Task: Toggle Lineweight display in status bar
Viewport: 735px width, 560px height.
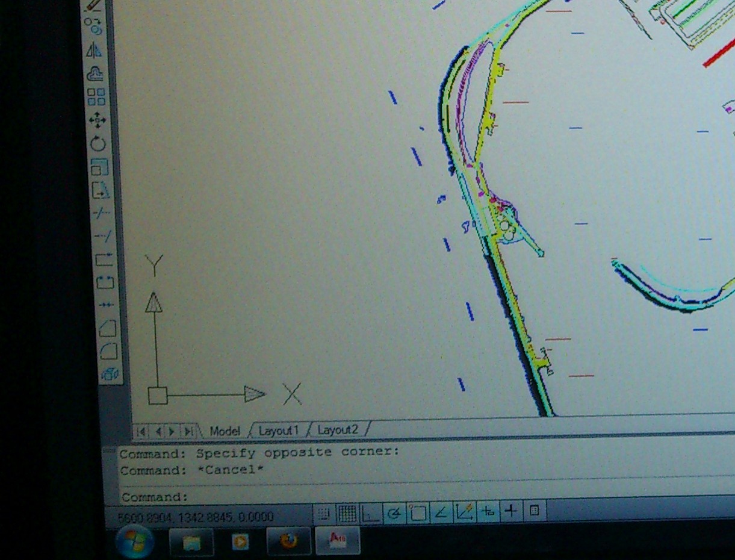Action: 511,512
